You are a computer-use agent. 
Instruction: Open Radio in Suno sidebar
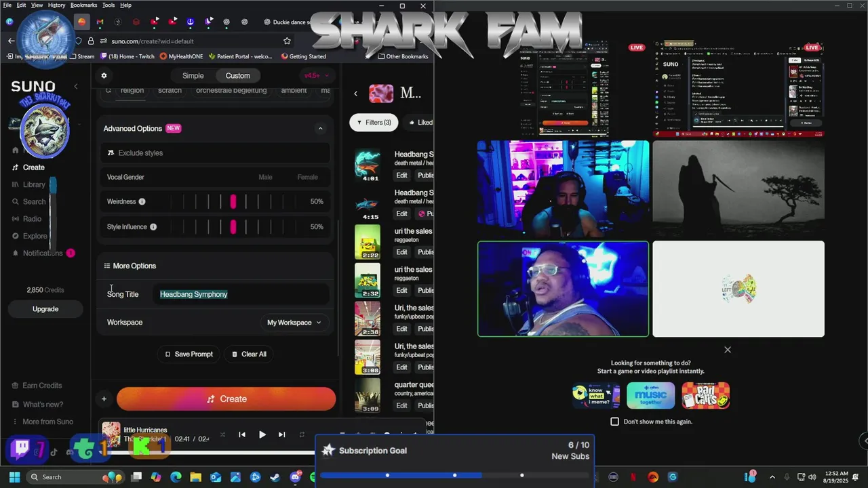coord(27,219)
